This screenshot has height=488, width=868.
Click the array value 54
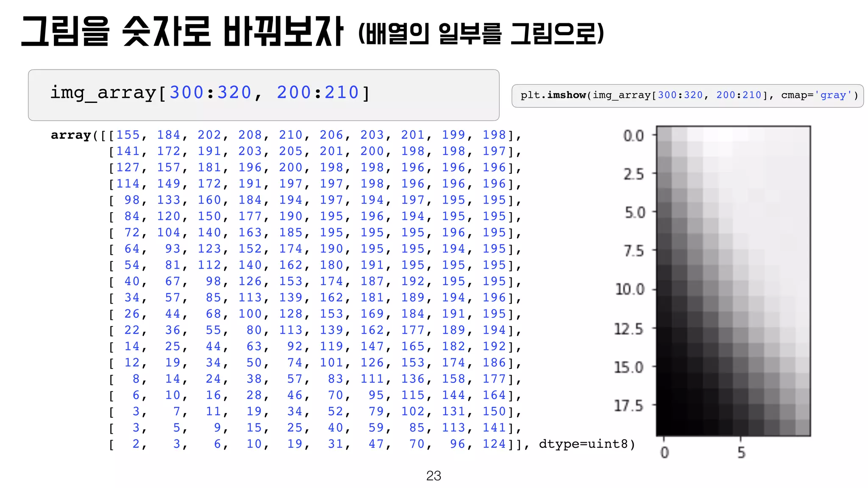(132, 265)
